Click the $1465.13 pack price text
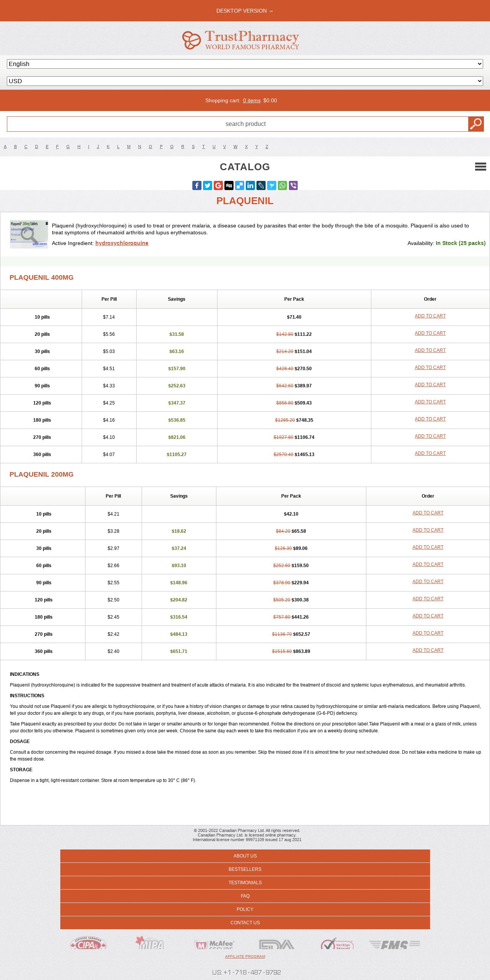The width and height of the screenshot is (490, 980). (x=305, y=455)
